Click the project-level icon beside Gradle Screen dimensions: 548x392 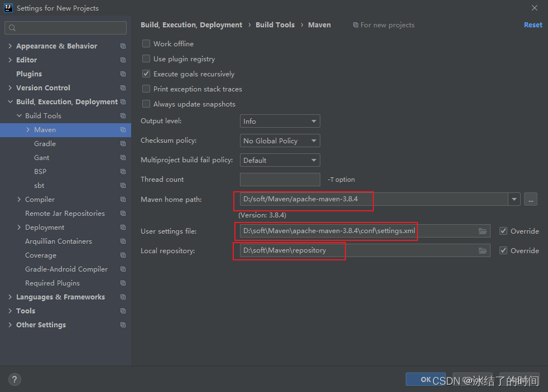(123, 144)
